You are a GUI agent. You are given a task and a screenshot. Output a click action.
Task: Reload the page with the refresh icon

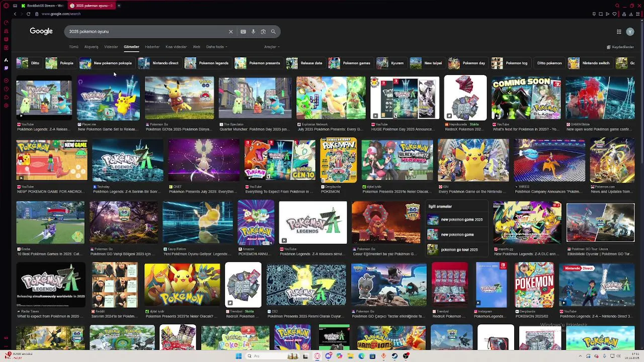[x=28, y=14]
